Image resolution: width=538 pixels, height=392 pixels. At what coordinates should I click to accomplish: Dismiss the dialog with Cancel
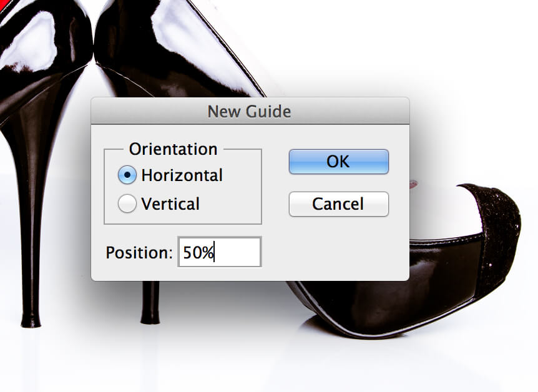coord(339,204)
